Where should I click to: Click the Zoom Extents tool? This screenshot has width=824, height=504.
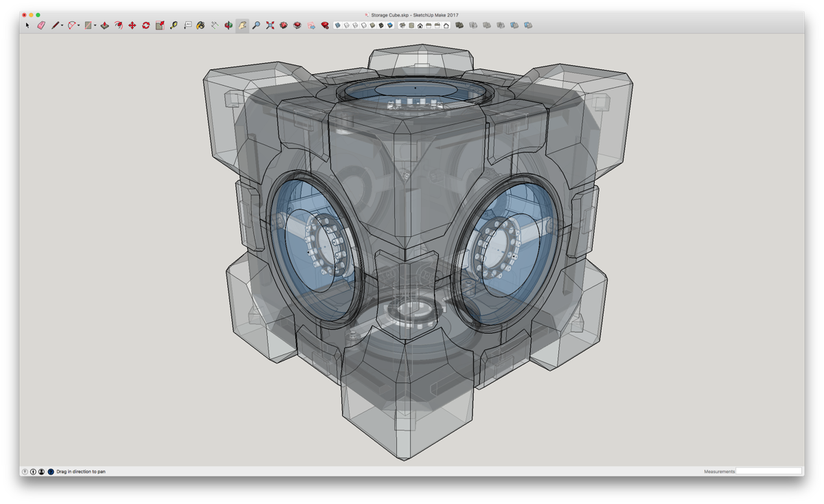coord(270,25)
